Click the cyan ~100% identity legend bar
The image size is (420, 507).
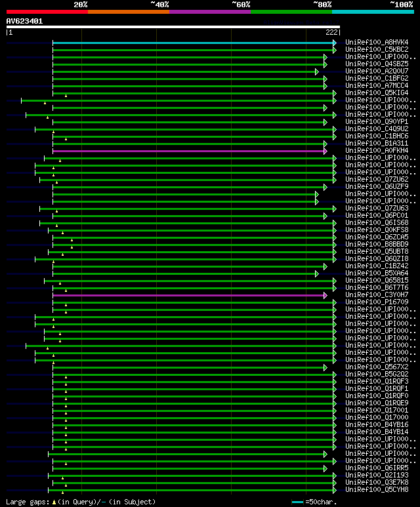click(373, 12)
